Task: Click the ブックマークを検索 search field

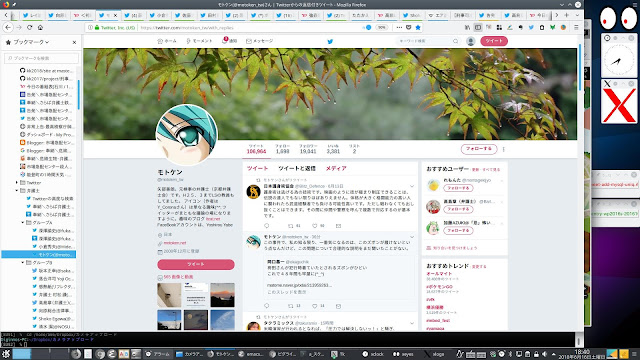Action: [x=41, y=58]
